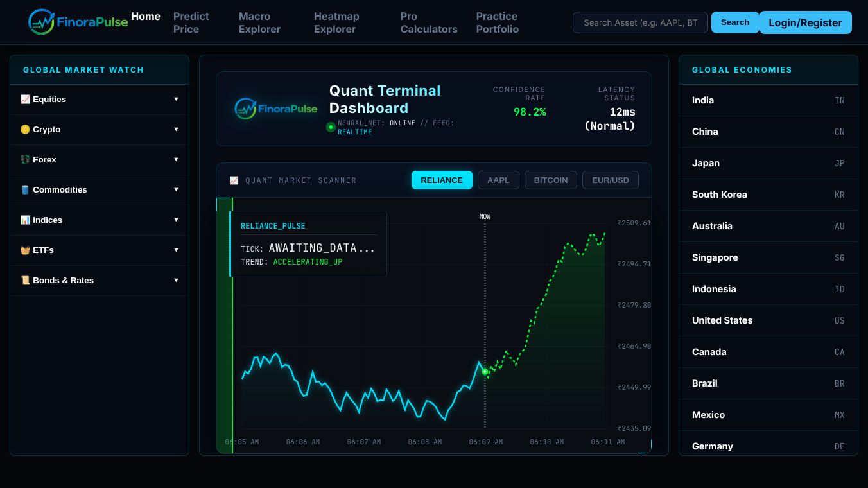Expand the Equities dropdown arrow
Image resolution: width=868 pixels, height=488 pixels.
click(176, 100)
